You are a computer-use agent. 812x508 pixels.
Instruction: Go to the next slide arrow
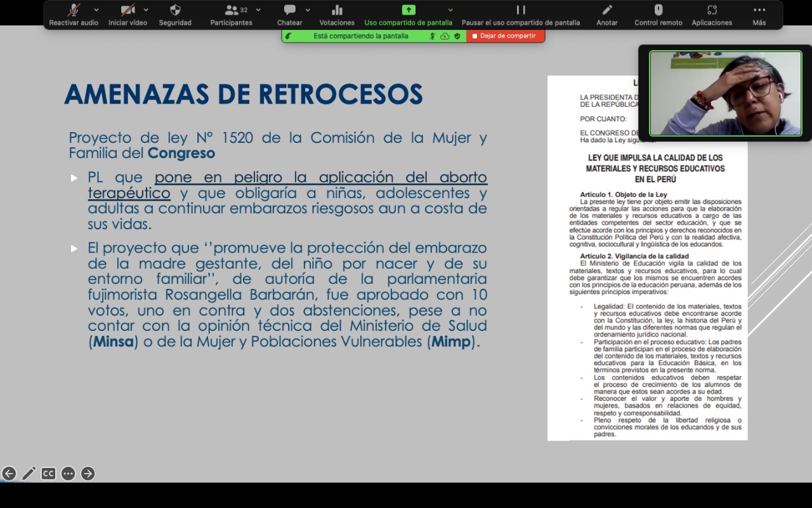coord(88,473)
